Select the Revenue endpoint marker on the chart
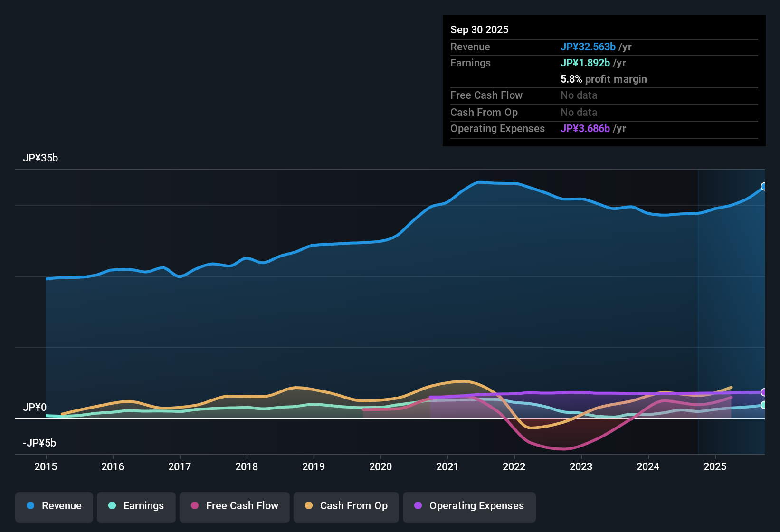780x532 pixels. (x=764, y=186)
